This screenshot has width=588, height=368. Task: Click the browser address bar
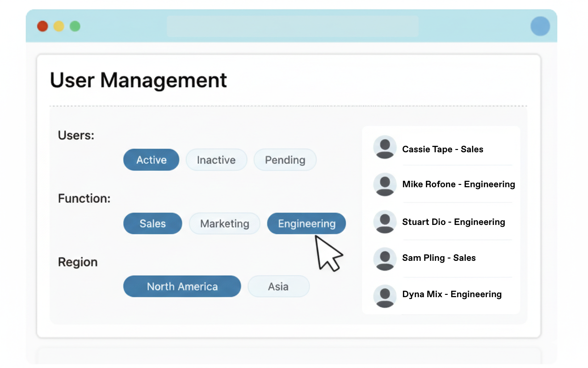[293, 26]
